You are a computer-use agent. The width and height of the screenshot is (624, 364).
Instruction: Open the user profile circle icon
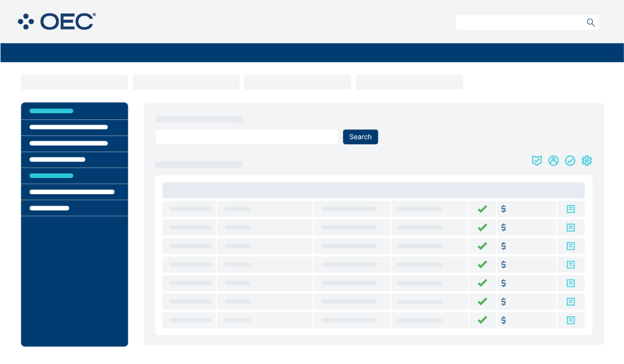pos(553,161)
